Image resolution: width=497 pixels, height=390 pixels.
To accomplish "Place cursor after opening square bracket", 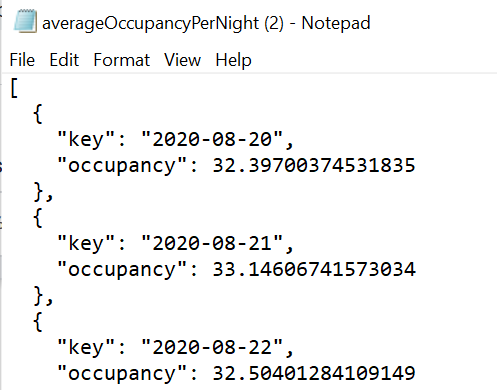I will tap(19, 88).
